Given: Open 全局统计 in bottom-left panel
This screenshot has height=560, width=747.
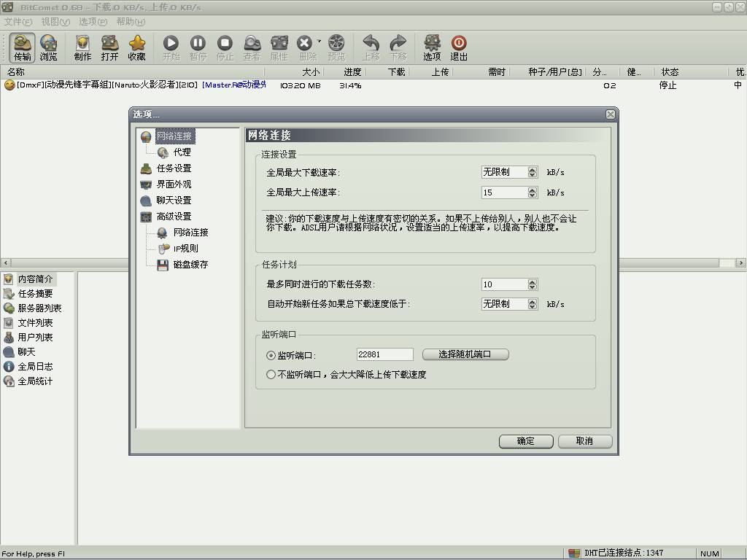Looking at the screenshot, I should pos(35,381).
